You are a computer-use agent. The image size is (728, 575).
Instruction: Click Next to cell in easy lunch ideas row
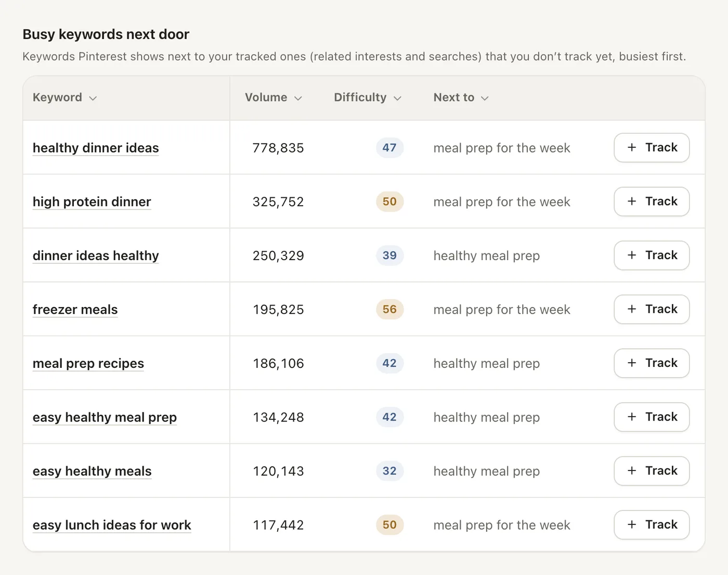(x=502, y=525)
